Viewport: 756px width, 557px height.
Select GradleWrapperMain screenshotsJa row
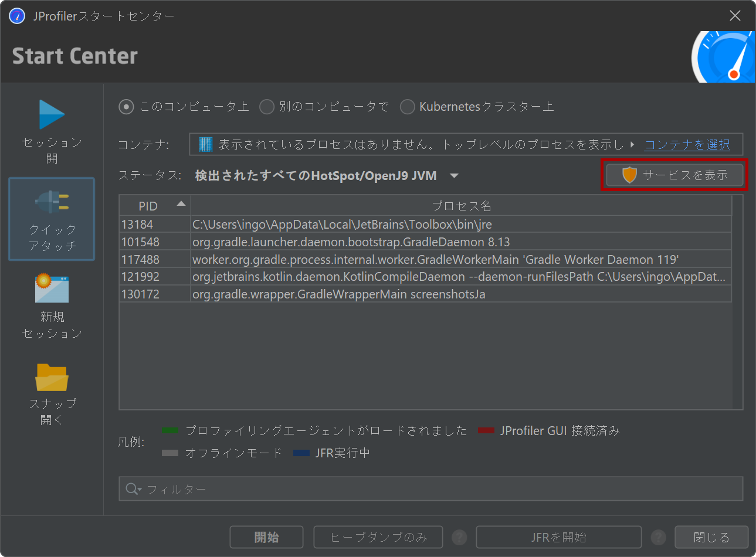click(x=425, y=294)
